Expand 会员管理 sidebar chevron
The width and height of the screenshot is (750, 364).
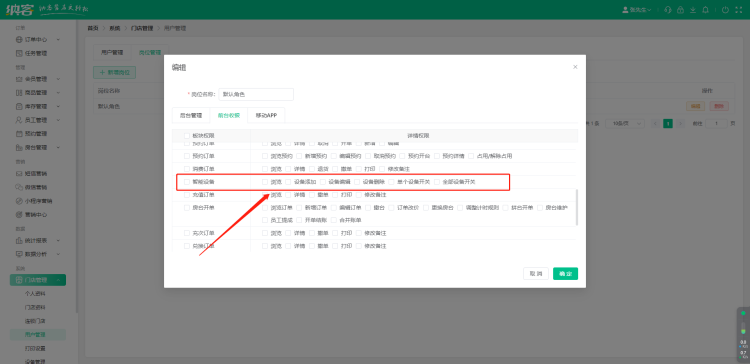pos(58,79)
